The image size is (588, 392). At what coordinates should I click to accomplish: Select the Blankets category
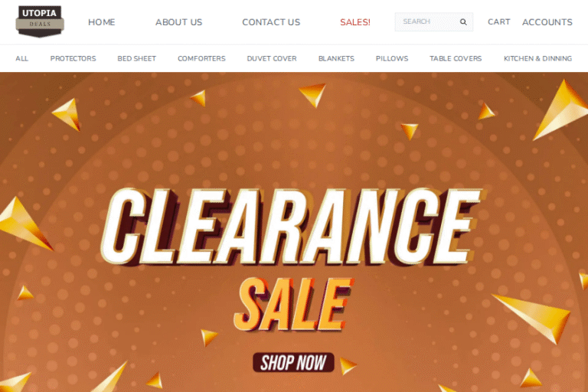pos(336,58)
